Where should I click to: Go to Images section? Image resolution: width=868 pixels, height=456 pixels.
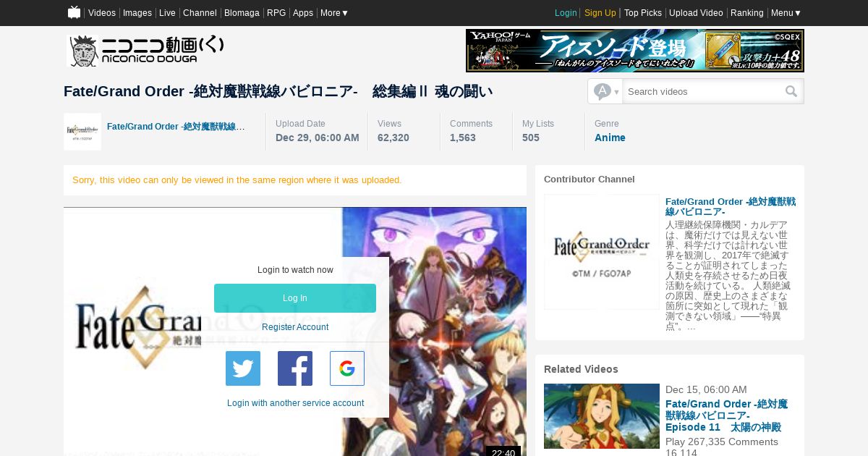137,13
